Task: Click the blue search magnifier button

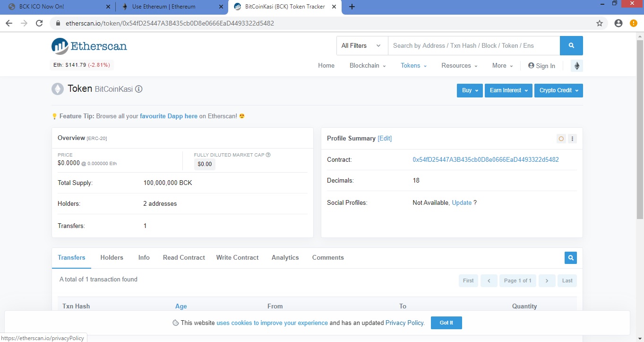Action: coord(571,45)
